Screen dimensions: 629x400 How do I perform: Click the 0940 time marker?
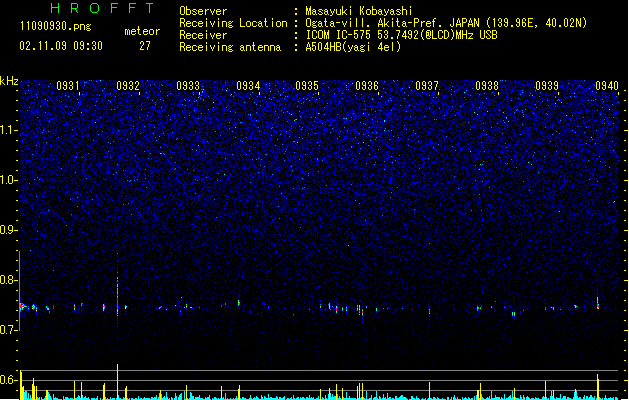[607, 86]
